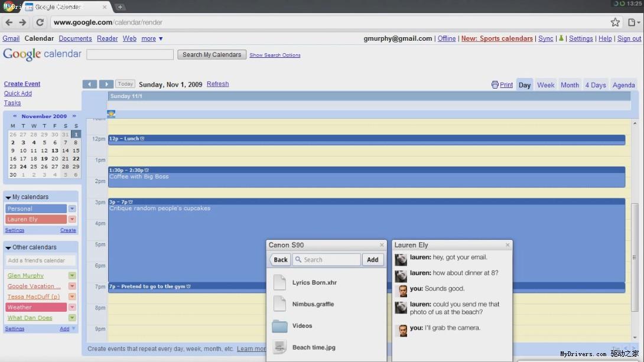
Task: Switch to the Week view tab
Action: point(546,85)
